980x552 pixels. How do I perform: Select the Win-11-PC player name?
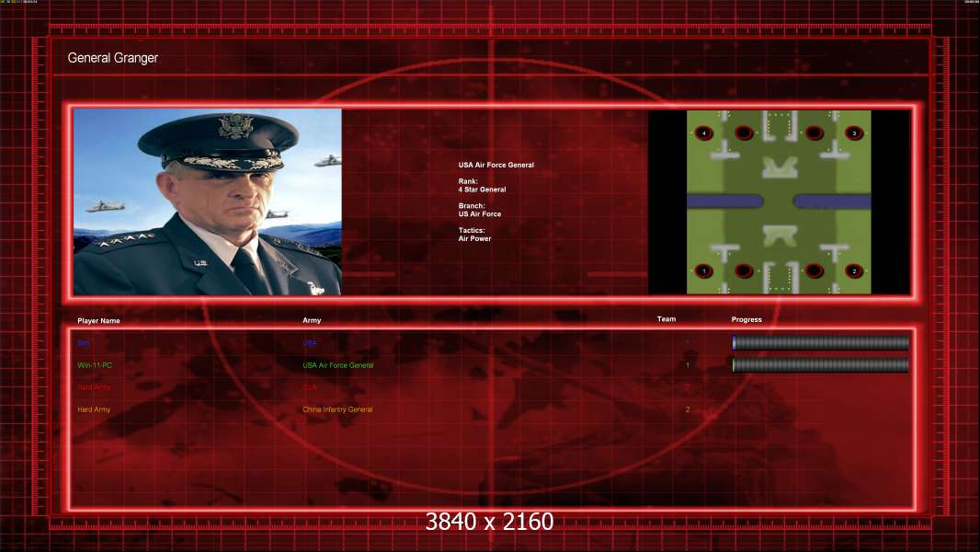point(95,365)
